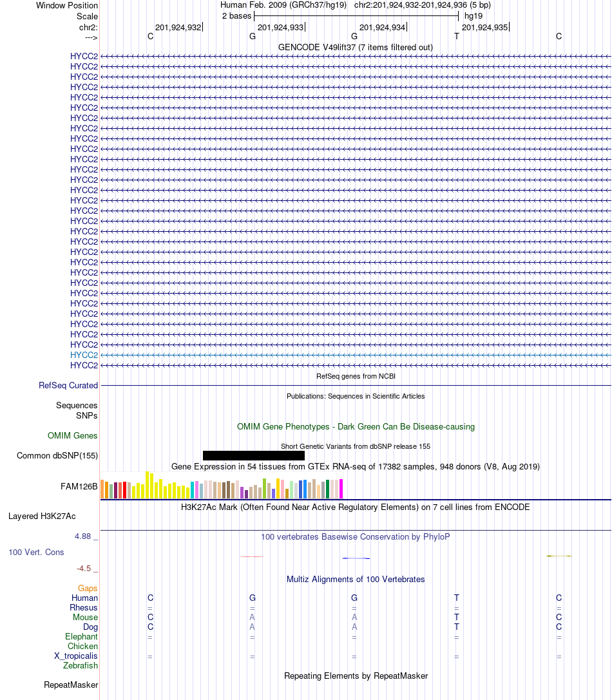The image size is (612, 700).
Task: Click the '100 Vert. Cons' track label
Action: (36, 553)
